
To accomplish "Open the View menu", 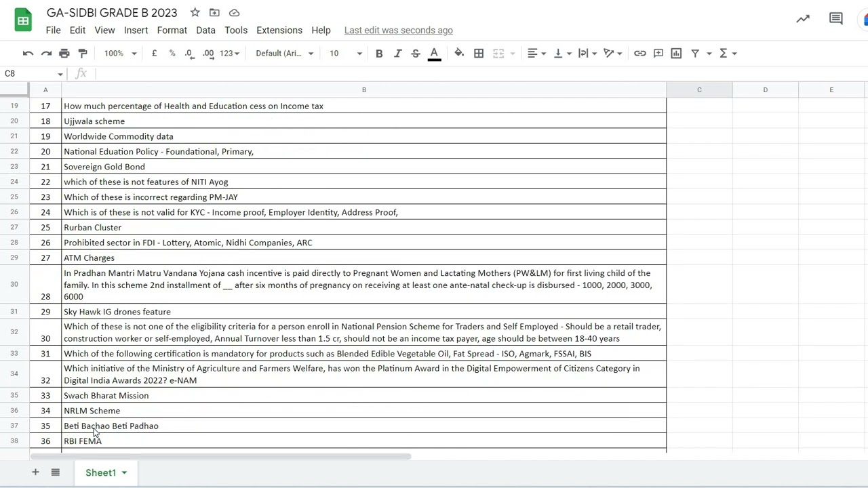I will click(104, 30).
